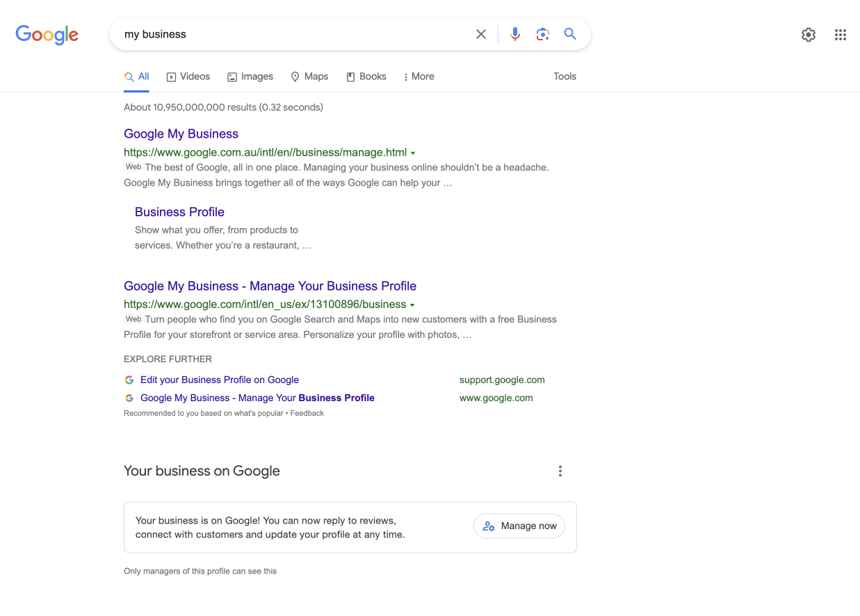This screenshot has width=860, height=616.
Task: Click the google.com/intl/en_us business URL text
Action: tap(265, 305)
